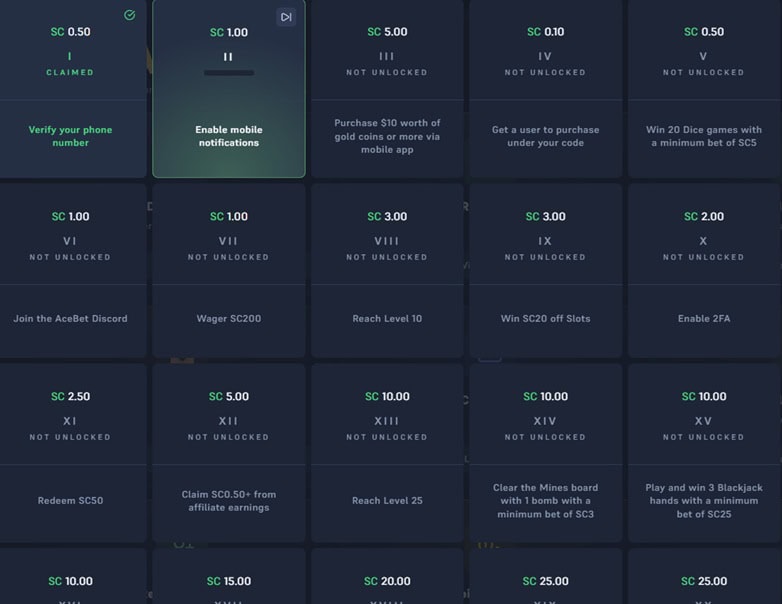Open the Enable mobile notifications mission card
The height and width of the screenshot is (604, 782).
click(x=229, y=89)
